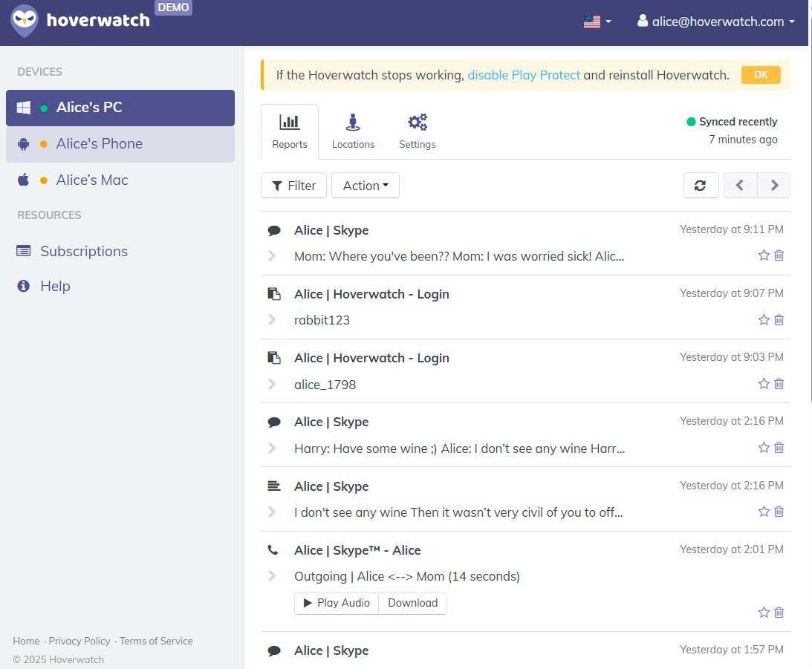The image size is (812, 669).
Task: Select Alice's Mac device
Action: (x=120, y=180)
